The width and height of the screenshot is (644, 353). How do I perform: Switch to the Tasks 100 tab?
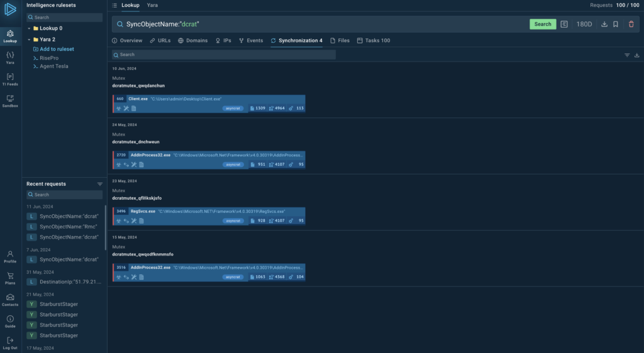pos(374,40)
